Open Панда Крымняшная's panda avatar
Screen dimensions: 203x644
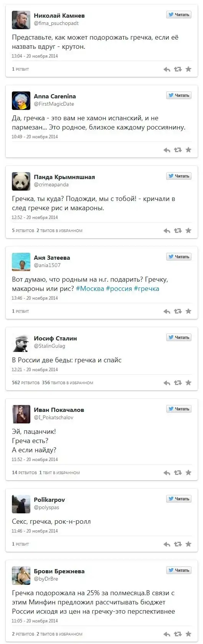(21, 181)
